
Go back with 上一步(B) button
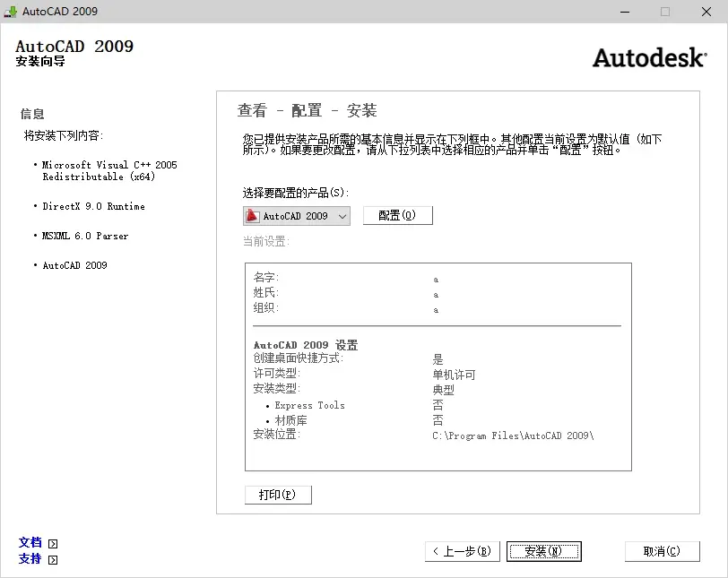click(462, 551)
